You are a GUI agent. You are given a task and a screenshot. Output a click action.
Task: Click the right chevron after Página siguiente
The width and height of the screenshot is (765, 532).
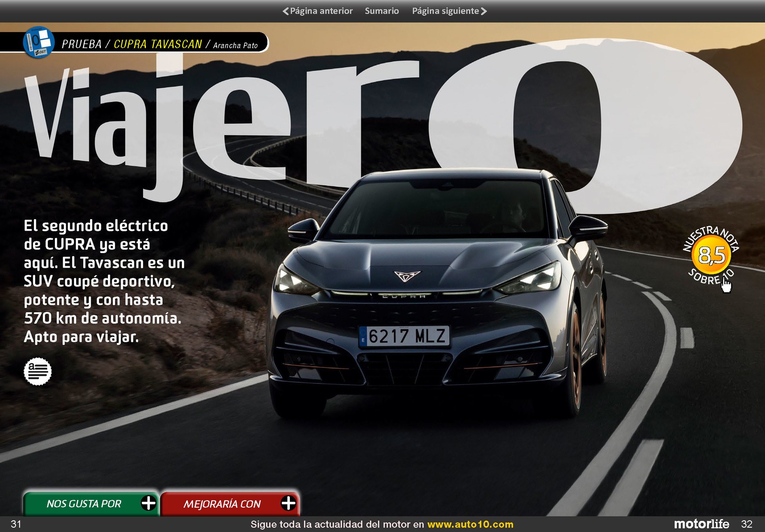484,11
